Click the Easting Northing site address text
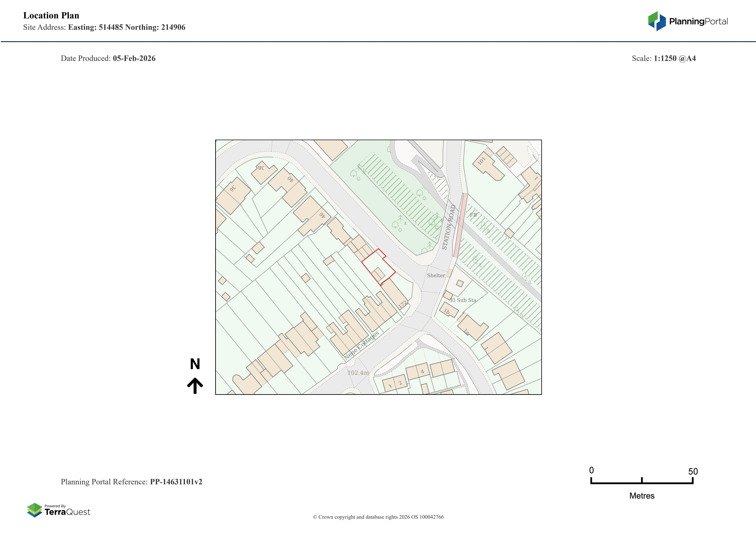This screenshot has height=534, width=756. [x=126, y=27]
